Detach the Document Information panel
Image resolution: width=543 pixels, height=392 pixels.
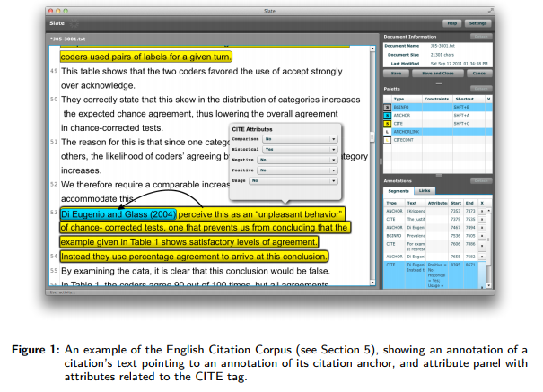(481, 36)
